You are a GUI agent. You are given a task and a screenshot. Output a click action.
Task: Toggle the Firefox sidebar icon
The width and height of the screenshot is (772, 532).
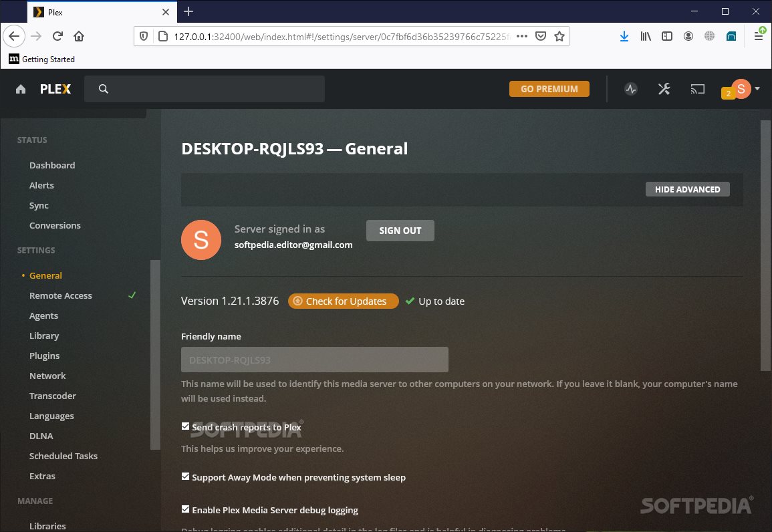click(x=667, y=36)
